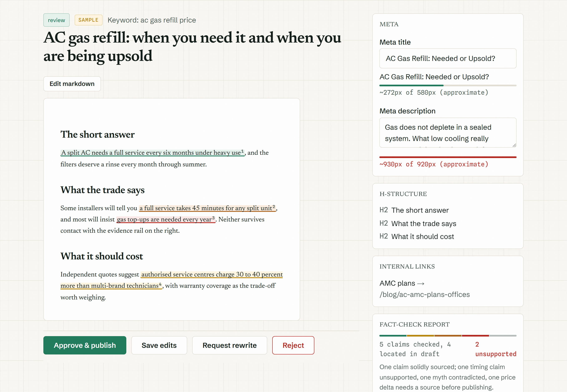Click footnote 2 superscript marker
The image size is (567, 392).
click(x=274, y=207)
